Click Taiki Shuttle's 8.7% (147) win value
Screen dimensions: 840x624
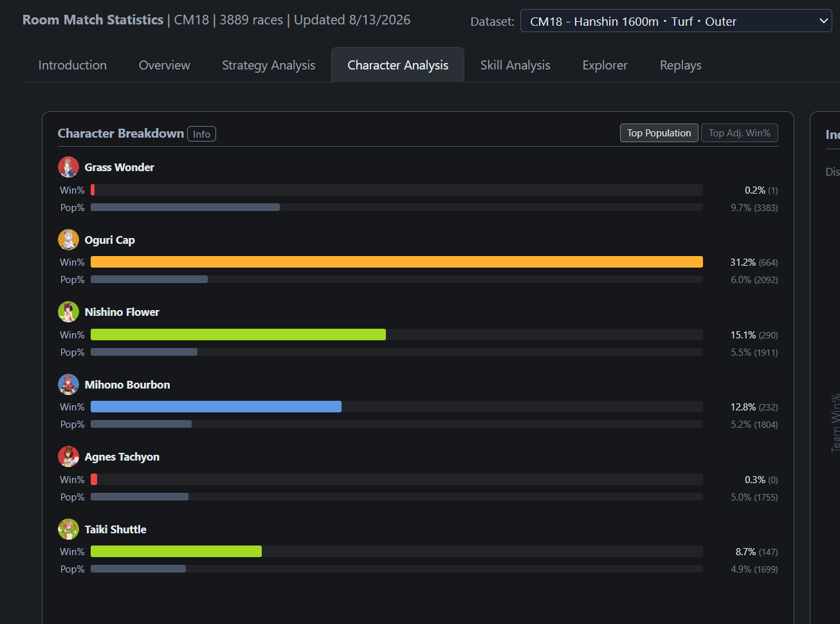pos(757,552)
